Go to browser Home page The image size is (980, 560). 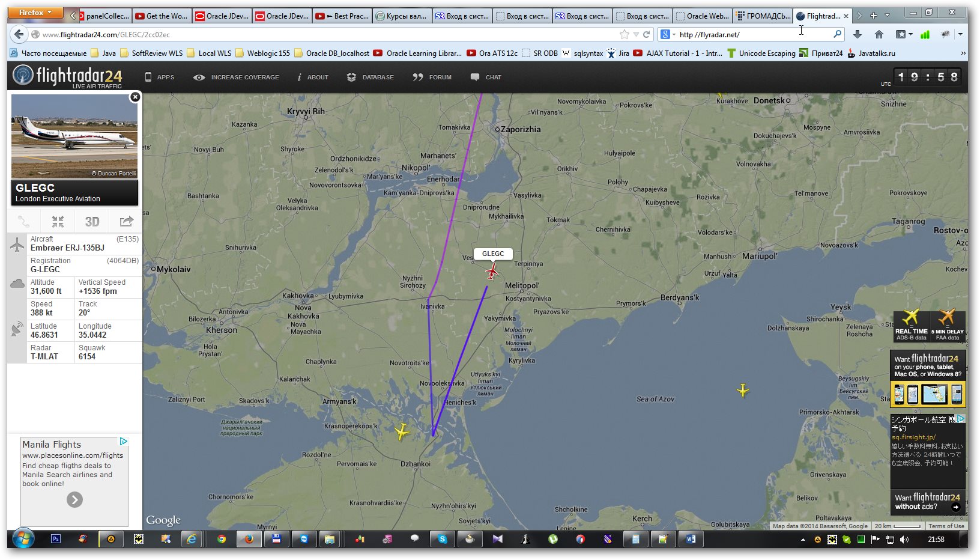(879, 34)
